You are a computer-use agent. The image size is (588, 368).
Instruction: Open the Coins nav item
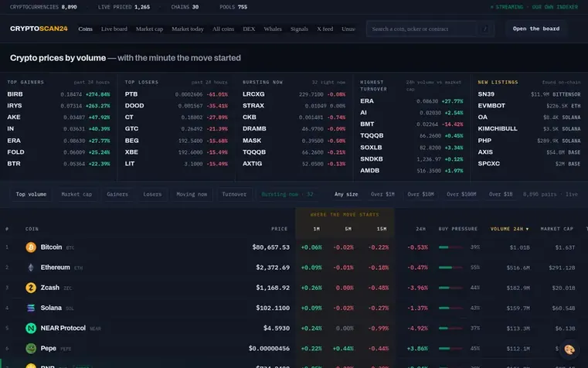point(86,29)
